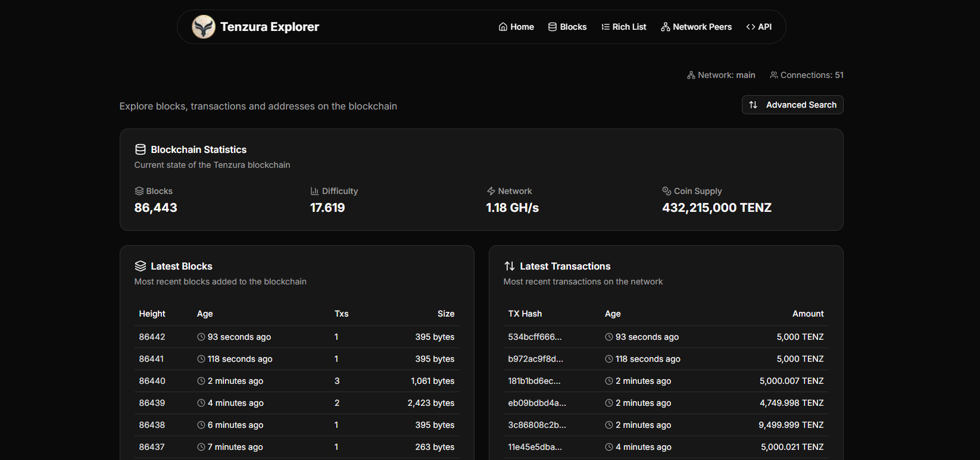The height and width of the screenshot is (460, 980).
Task: Open transaction b972ac9f8d...
Action: [535, 359]
